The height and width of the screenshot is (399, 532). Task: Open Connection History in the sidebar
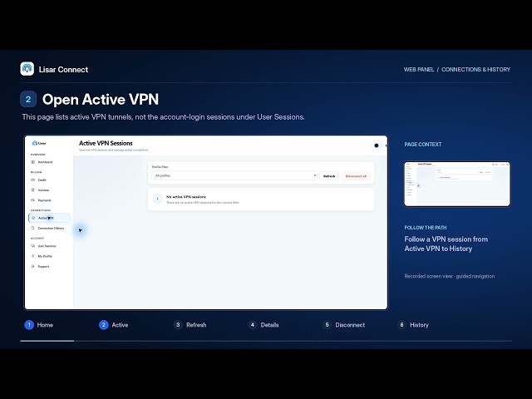pyautogui.click(x=50, y=228)
